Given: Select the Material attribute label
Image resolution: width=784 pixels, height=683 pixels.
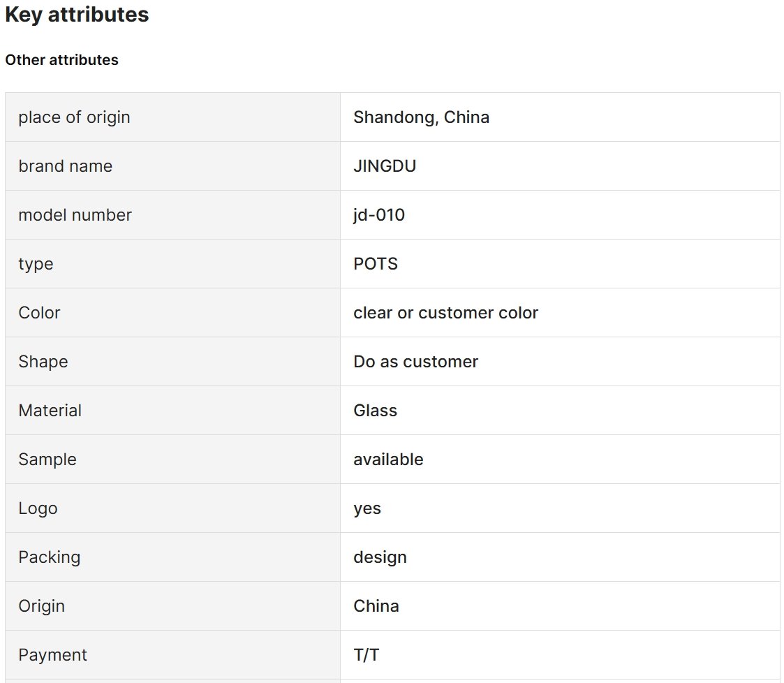Looking at the screenshot, I should tap(50, 411).
